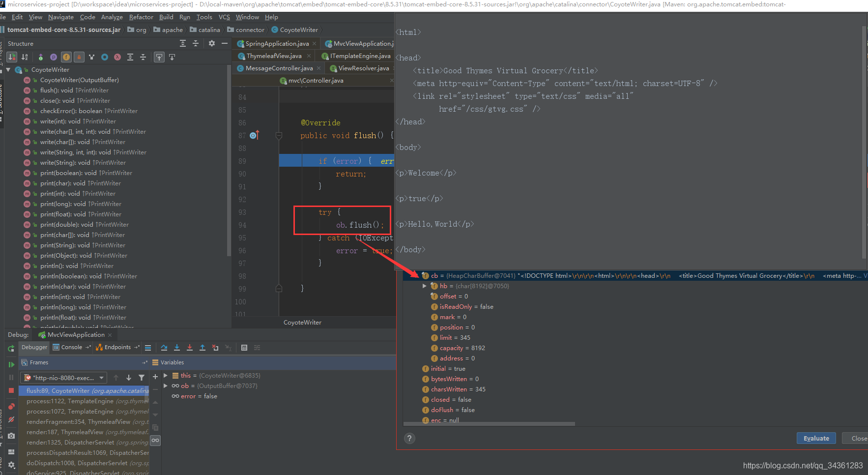Screen dimensions: 868x475
Task: Add new watch with plus icon
Action: point(155,377)
